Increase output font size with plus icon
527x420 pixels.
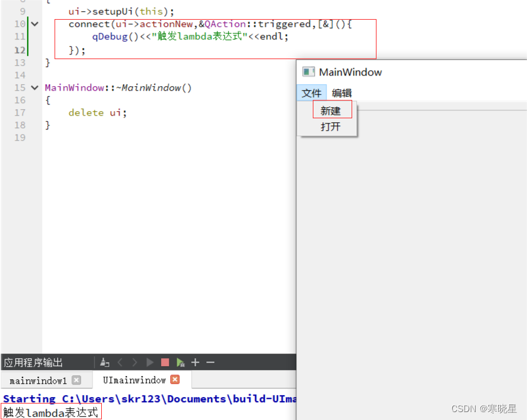coord(195,362)
